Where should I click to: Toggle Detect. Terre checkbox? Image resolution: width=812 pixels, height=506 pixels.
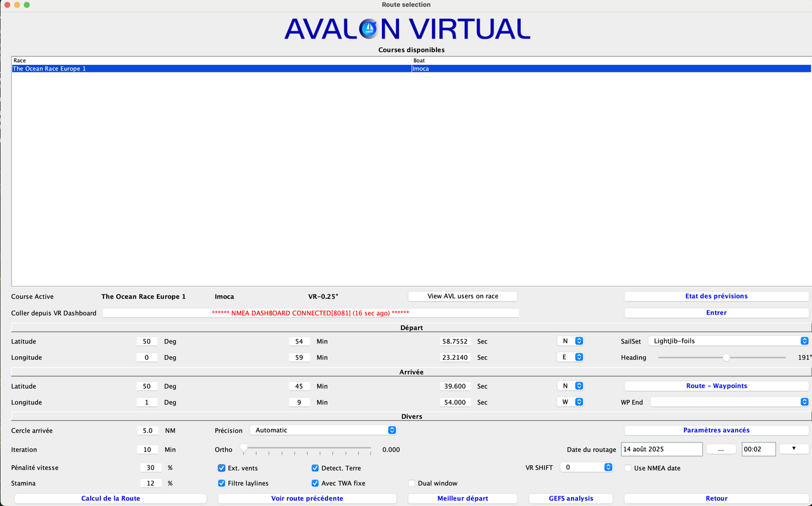click(315, 468)
